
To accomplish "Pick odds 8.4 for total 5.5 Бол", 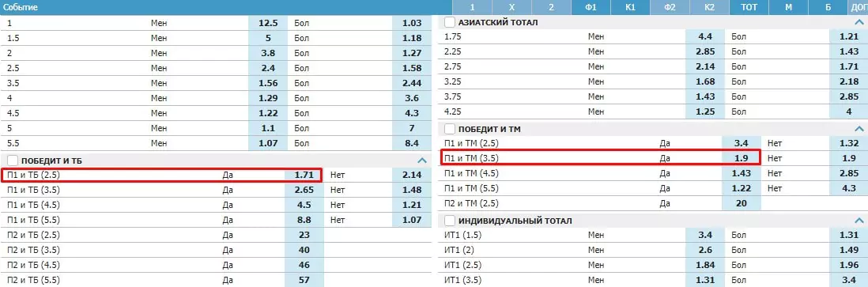I will point(412,143).
